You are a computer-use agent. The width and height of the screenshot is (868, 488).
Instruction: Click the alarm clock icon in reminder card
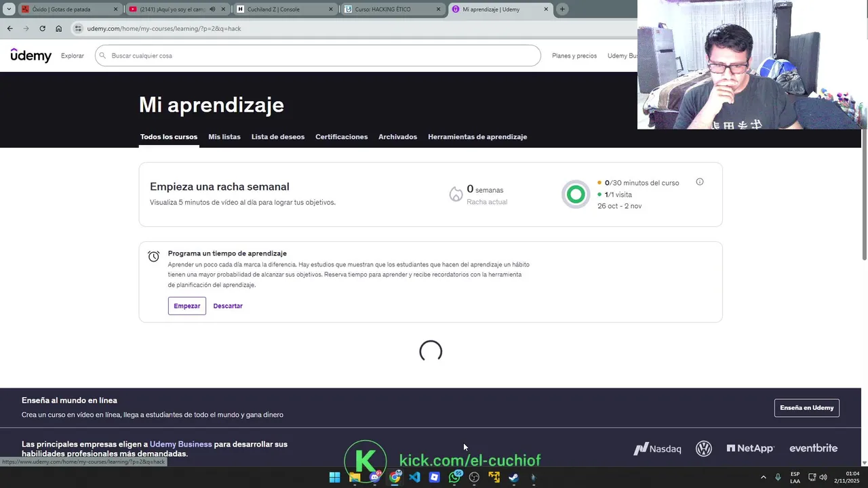tap(154, 256)
